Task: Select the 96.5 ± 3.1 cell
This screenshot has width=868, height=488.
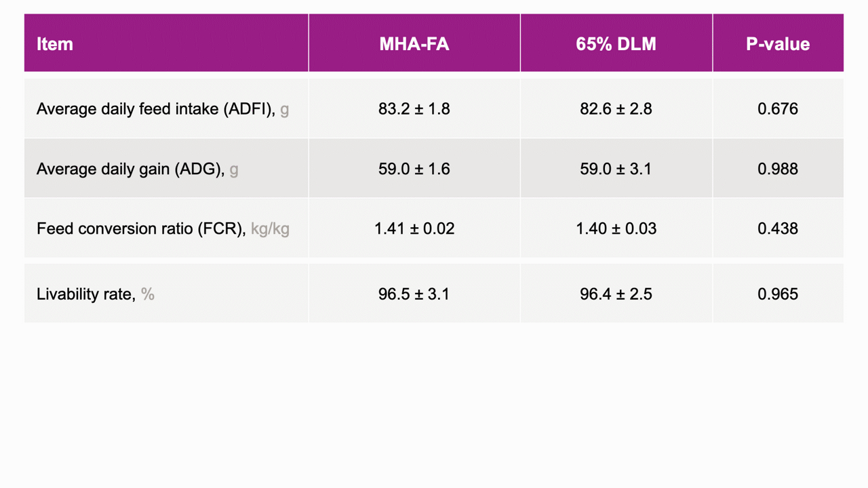Action: pos(414,293)
